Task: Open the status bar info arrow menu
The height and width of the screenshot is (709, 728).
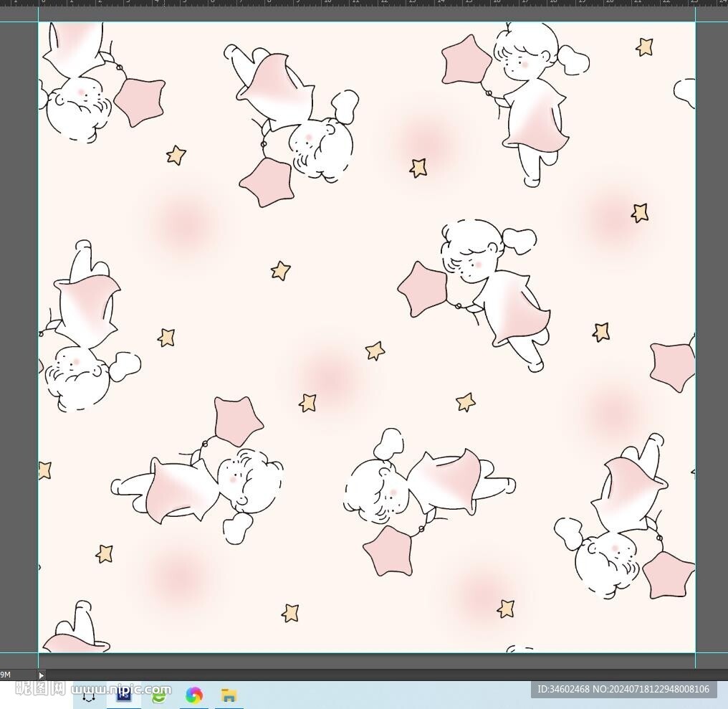Action: click(41, 675)
